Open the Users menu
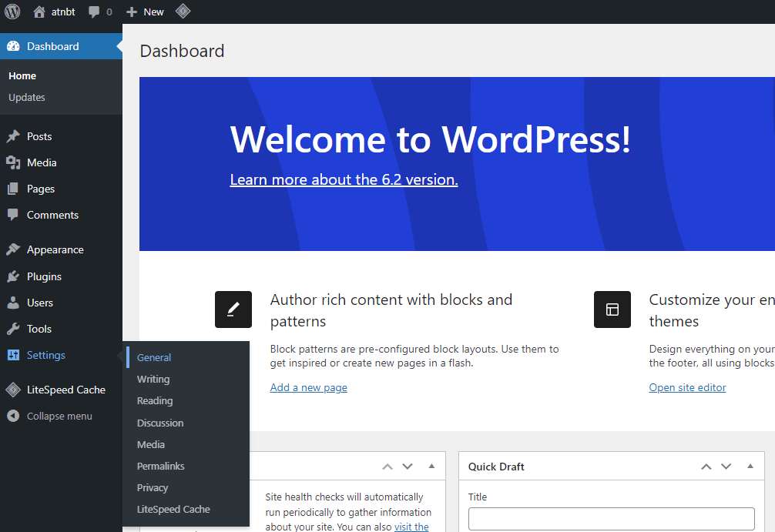775x532 pixels. click(x=39, y=303)
